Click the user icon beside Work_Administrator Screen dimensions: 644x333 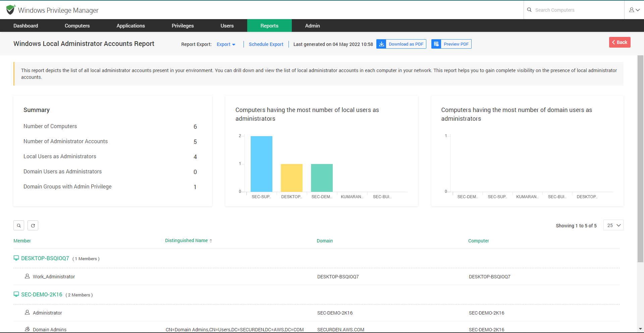click(x=27, y=276)
